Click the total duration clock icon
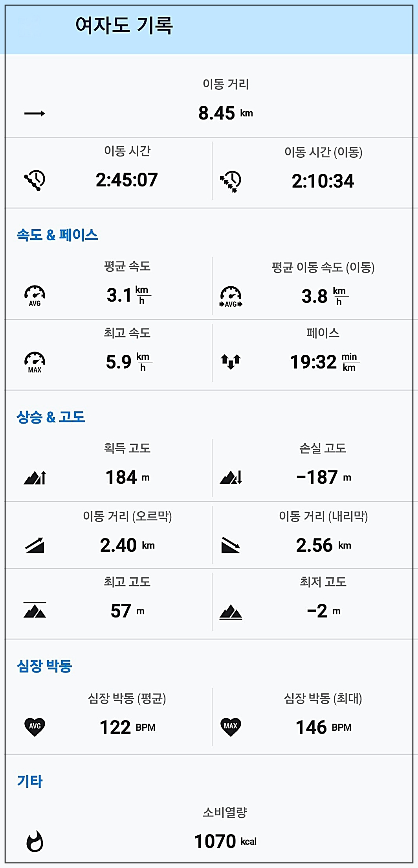 (35, 181)
